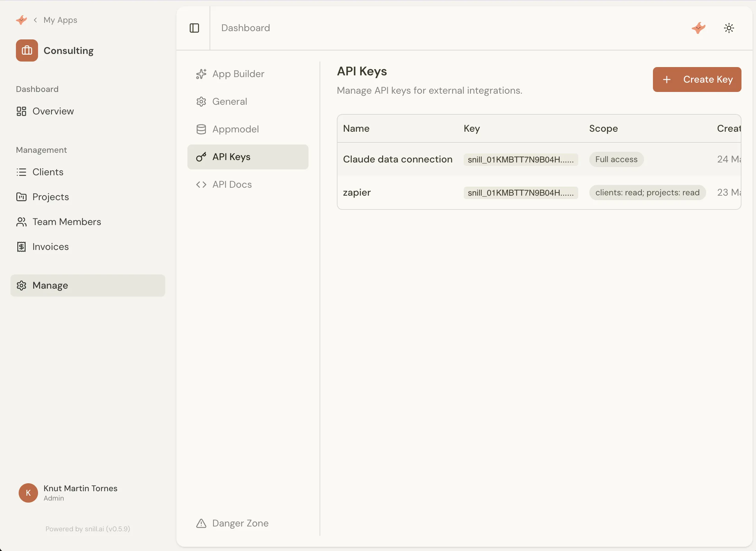The height and width of the screenshot is (551, 756).
Task: Open Team Members using the people icon
Action: pos(21,222)
